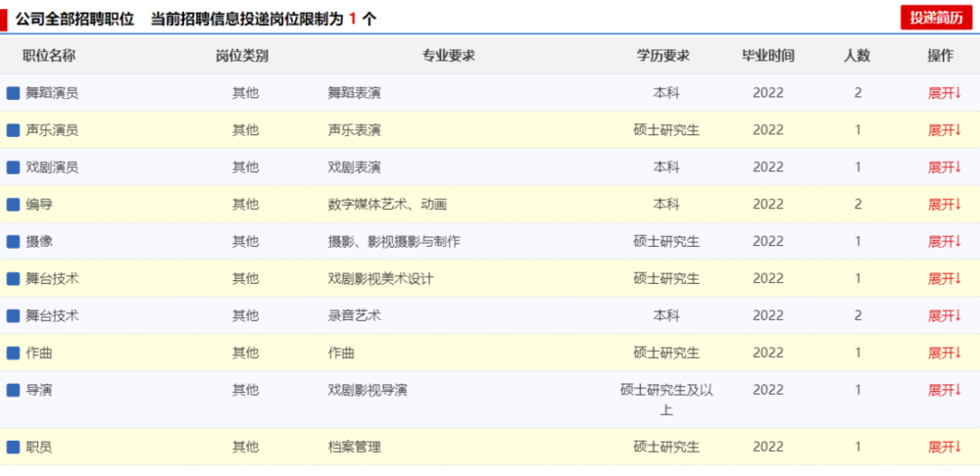The height and width of the screenshot is (476, 980).
Task: Click 摄影、影视摄影与制作 major requirement
Action: coord(394,242)
